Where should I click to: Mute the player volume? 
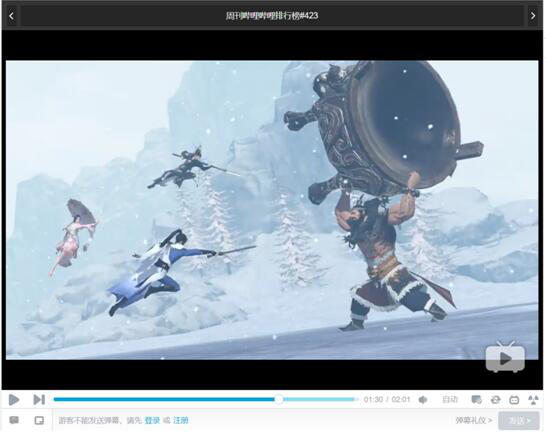pos(423,400)
